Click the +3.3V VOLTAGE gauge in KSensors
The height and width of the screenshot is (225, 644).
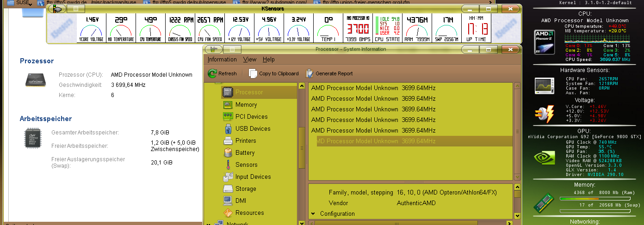tap(299, 29)
